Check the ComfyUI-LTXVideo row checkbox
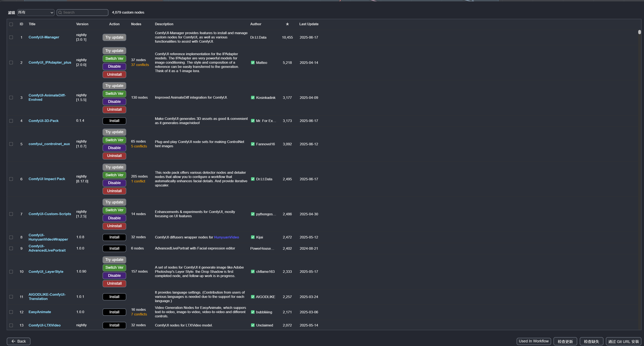 11,325
